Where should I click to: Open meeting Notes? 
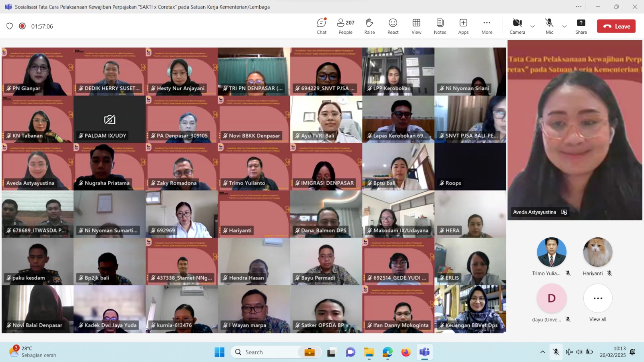[440, 26]
